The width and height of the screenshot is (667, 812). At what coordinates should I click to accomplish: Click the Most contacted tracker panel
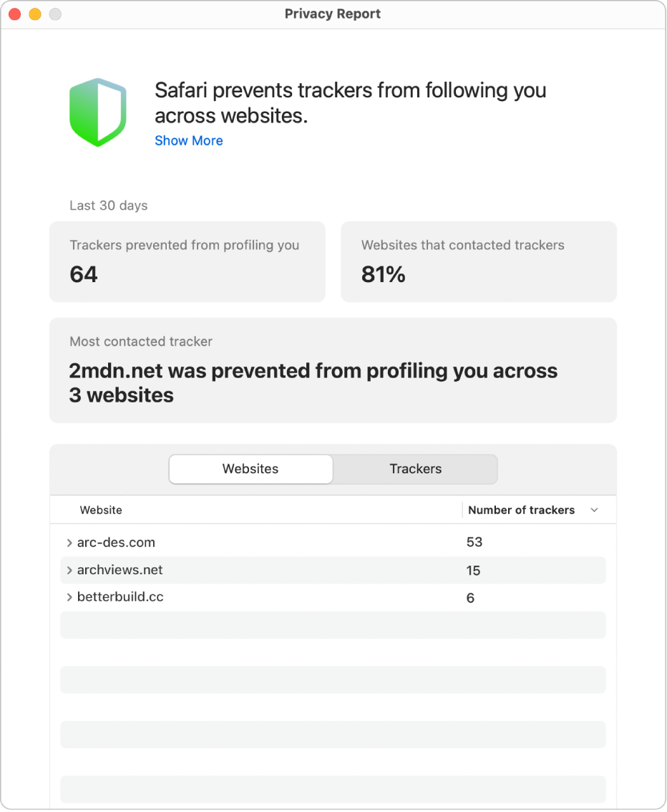pyautogui.click(x=333, y=370)
